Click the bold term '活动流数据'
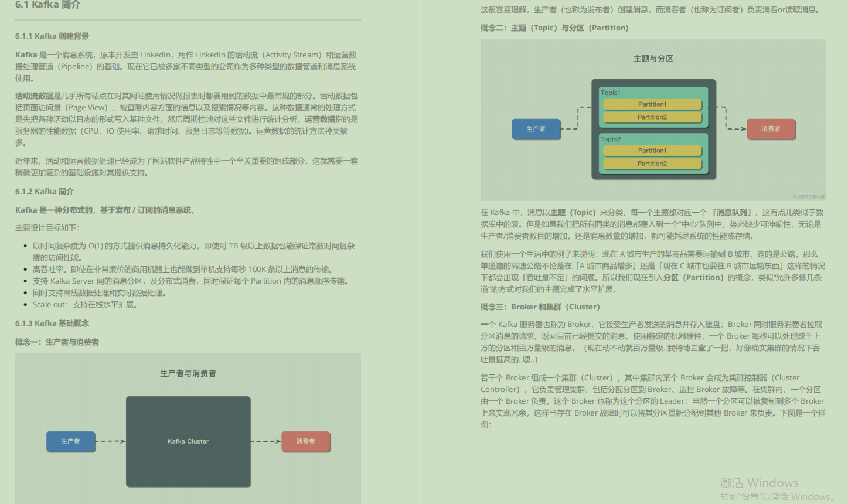Screen dimensions: 848x504 pyautogui.click(x=34, y=96)
